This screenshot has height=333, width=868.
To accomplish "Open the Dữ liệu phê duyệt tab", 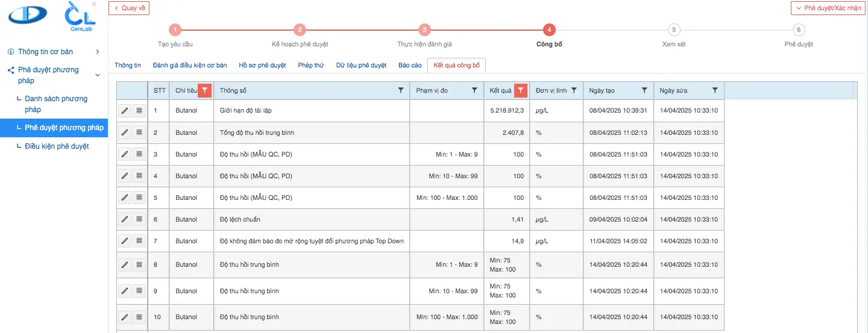I will coord(361,65).
